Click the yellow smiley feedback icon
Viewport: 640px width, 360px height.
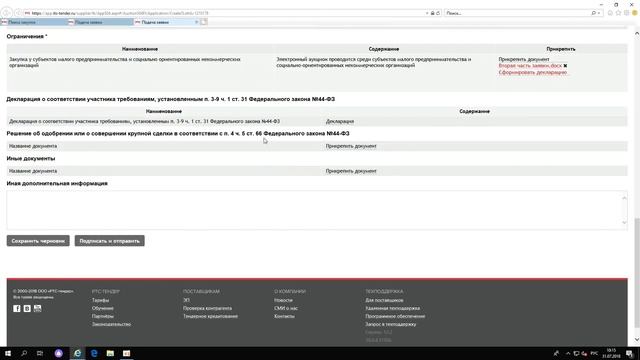(x=635, y=13)
